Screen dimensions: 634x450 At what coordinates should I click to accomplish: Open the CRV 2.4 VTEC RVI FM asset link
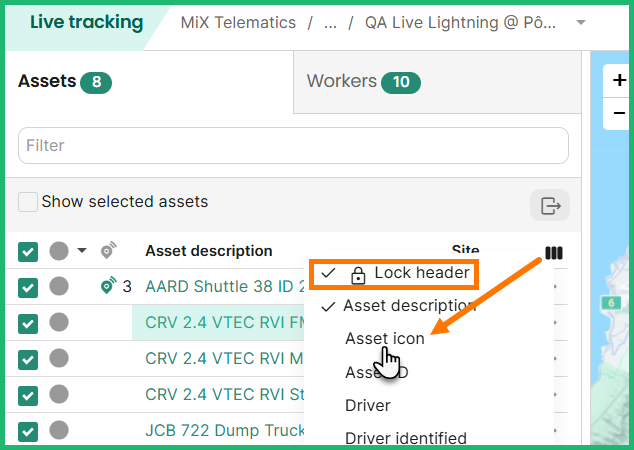(x=225, y=323)
